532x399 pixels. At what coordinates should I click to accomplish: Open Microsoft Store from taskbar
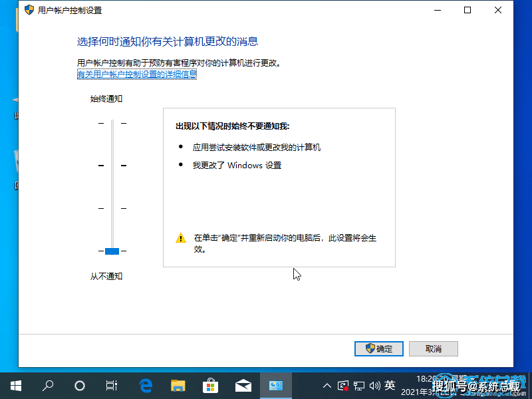[210, 386]
